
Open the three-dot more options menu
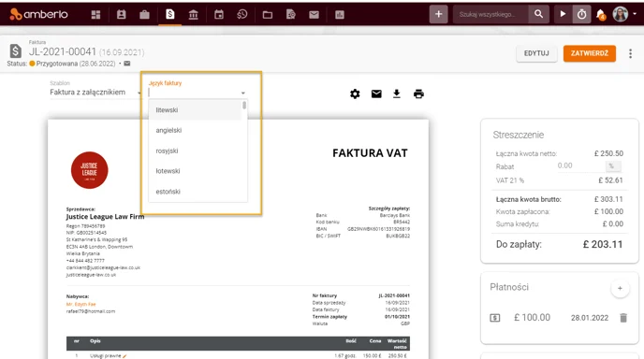631,53
